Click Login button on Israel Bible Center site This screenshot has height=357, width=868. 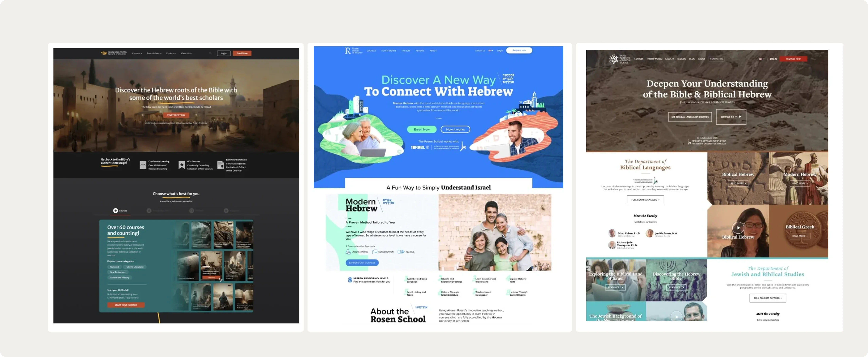(x=224, y=53)
